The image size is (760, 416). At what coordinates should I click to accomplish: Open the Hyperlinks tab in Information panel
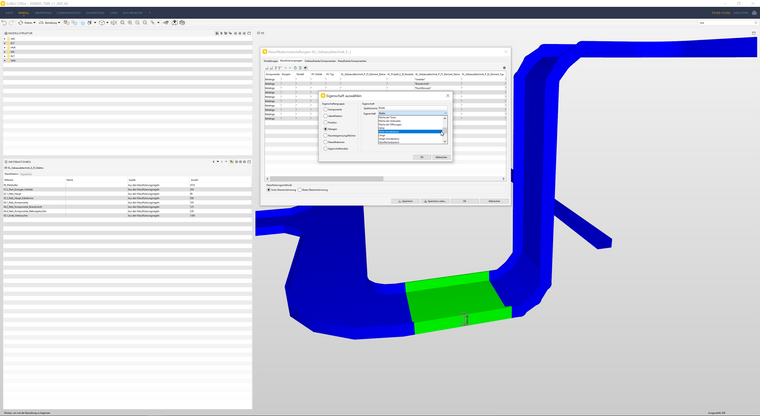click(26, 174)
